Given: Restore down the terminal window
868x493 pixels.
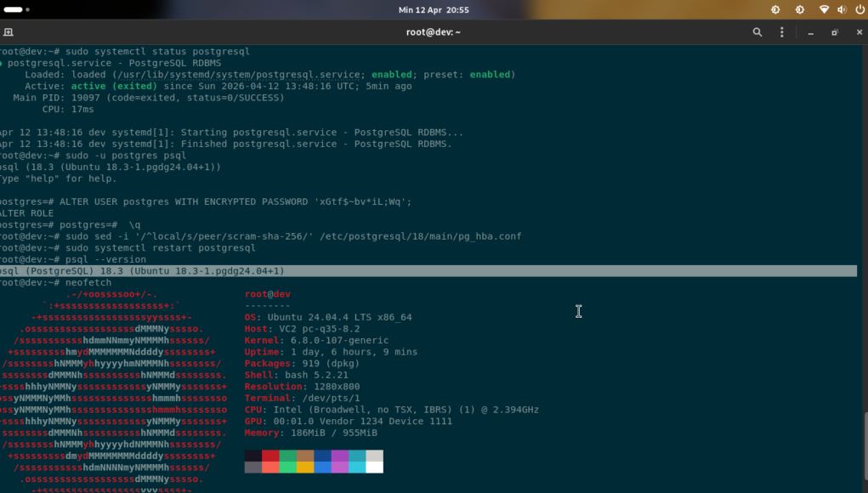Looking at the screenshot, I should pos(835,32).
